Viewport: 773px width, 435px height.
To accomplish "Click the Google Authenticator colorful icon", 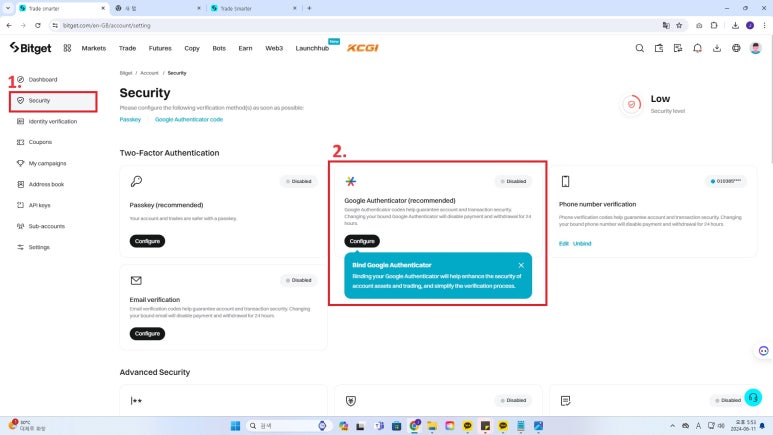I will [351, 181].
